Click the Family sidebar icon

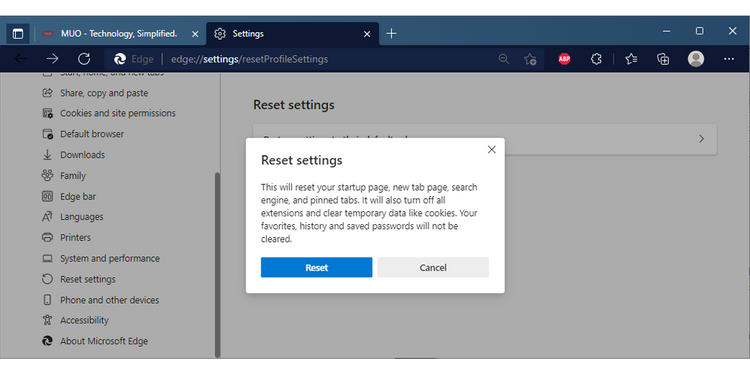point(47,176)
